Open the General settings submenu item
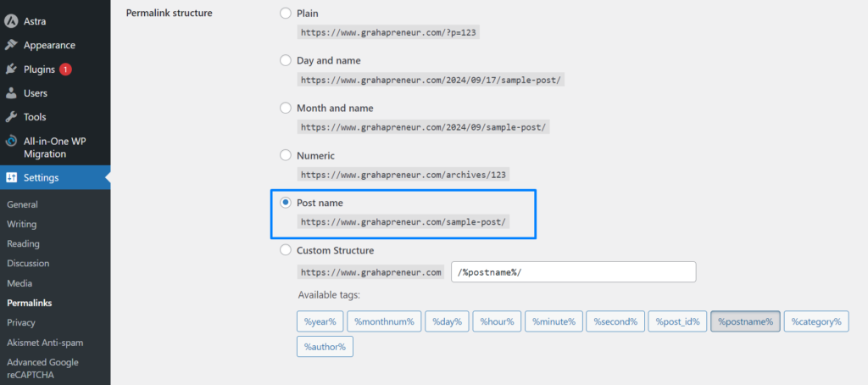The image size is (868, 385). point(23,204)
